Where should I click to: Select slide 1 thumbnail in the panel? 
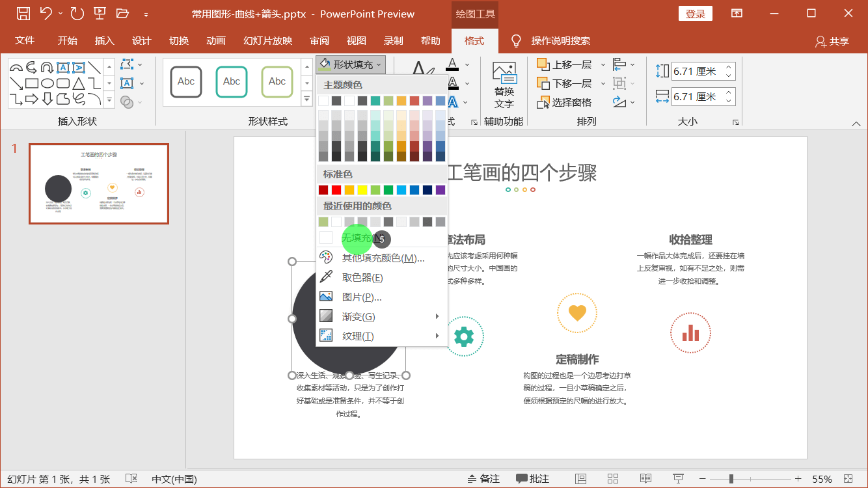pyautogui.click(x=99, y=184)
